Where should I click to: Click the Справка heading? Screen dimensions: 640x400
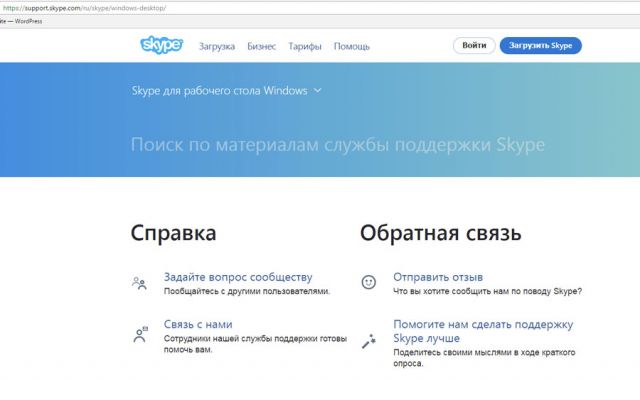[173, 234]
